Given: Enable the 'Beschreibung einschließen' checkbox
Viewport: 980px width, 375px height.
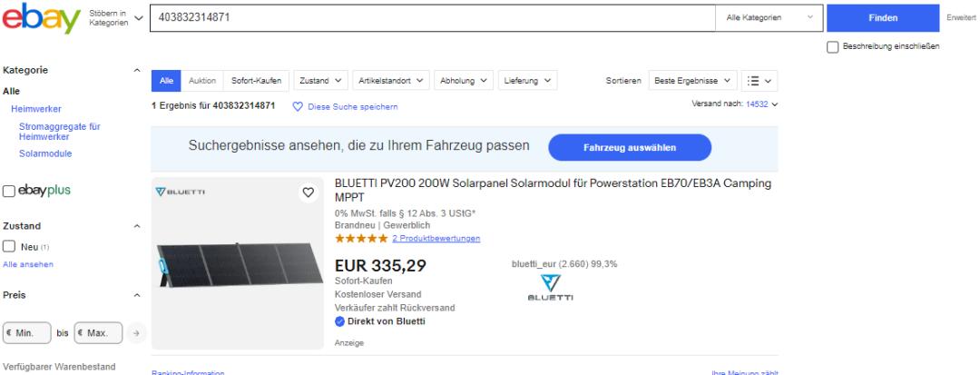Looking at the screenshot, I should pyautogui.click(x=833, y=47).
